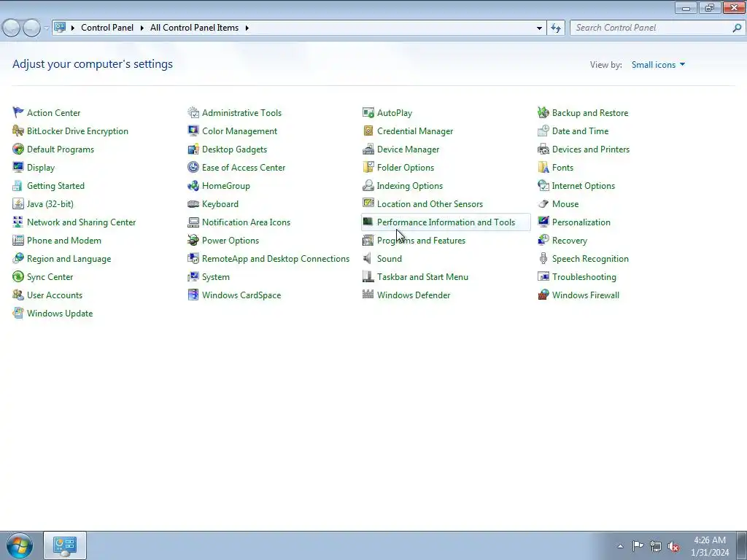Open the Performance Information and Tools link

pos(446,222)
